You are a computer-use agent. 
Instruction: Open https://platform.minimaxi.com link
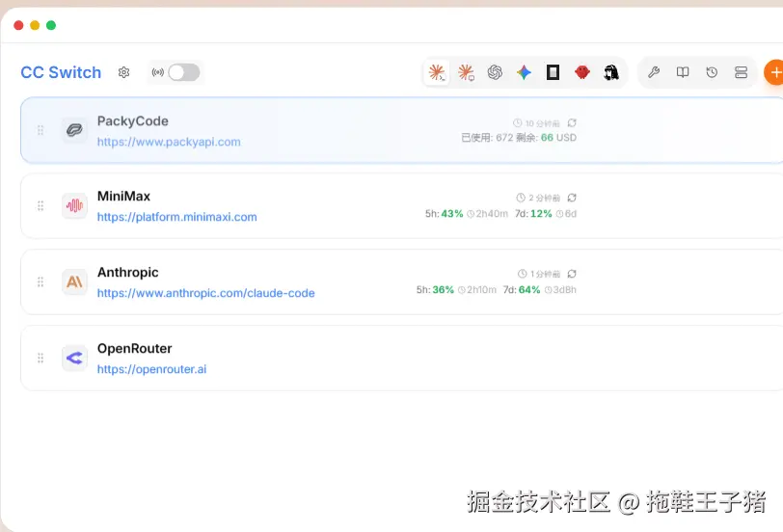[x=176, y=217]
